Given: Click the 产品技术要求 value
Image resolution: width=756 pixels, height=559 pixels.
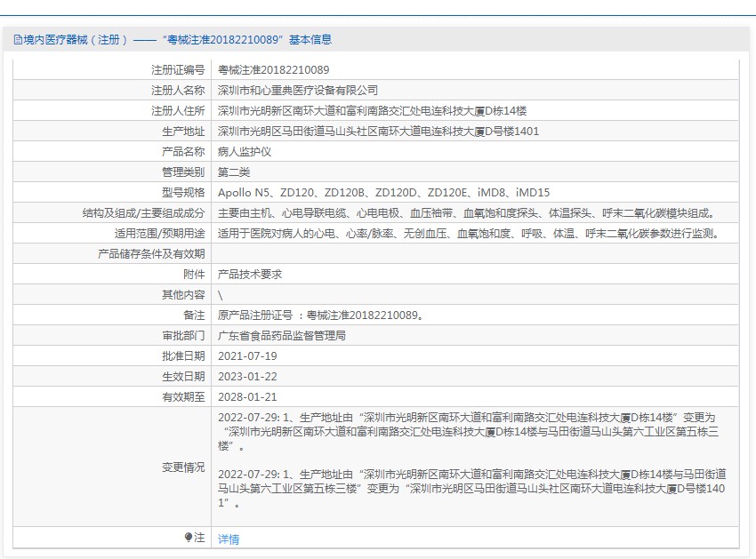Looking at the screenshot, I should tap(250, 275).
